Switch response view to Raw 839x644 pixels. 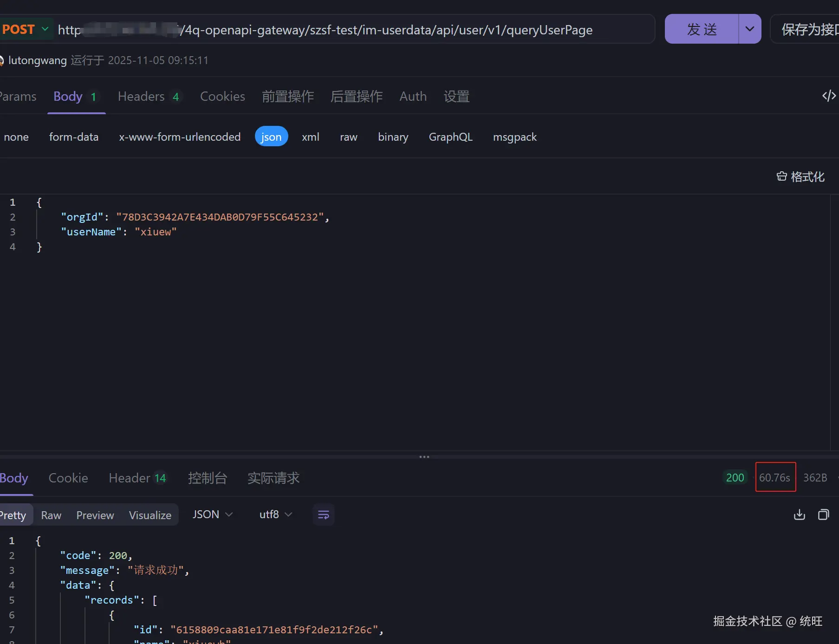click(x=51, y=515)
